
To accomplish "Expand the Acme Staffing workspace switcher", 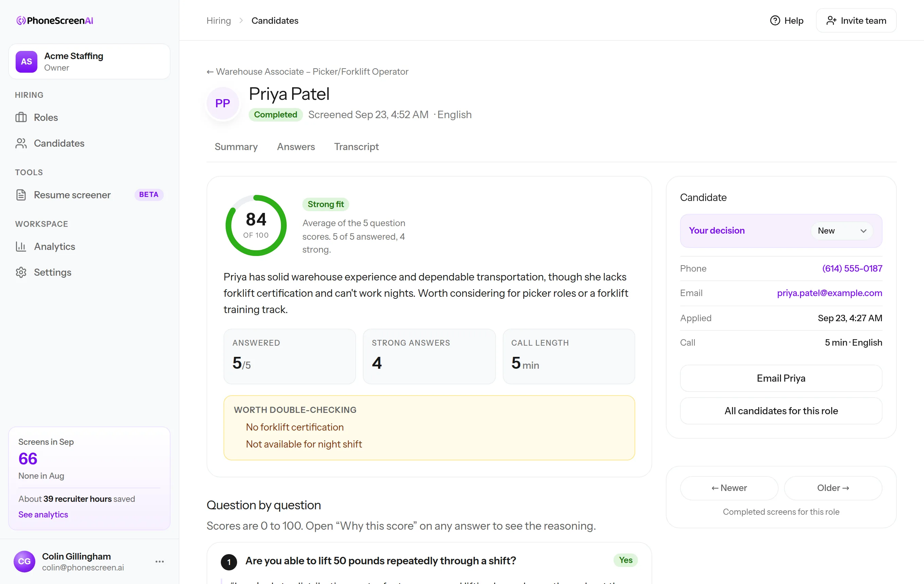I will (x=89, y=61).
